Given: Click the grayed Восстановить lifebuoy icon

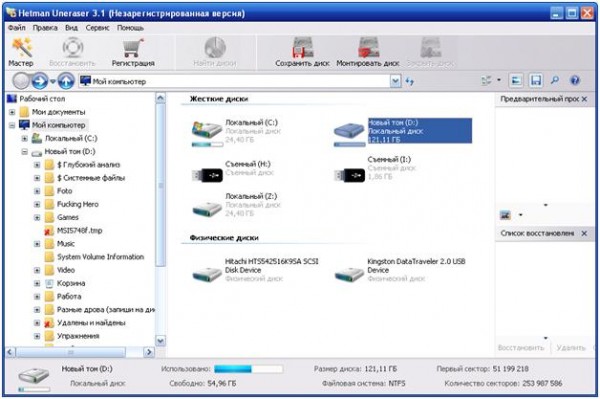Looking at the screenshot, I should [x=72, y=52].
